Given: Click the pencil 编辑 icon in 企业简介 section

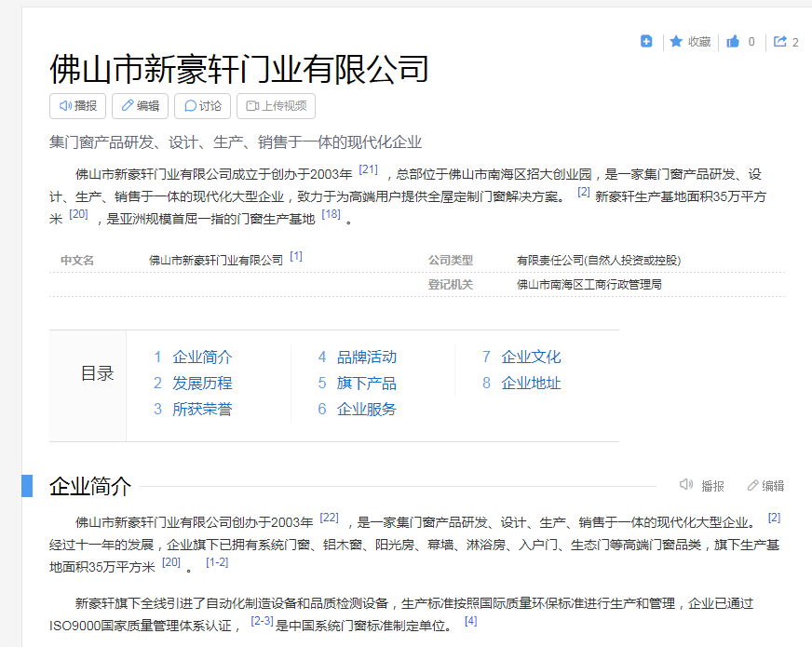Looking at the screenshot, I should (x=752, y=486).
